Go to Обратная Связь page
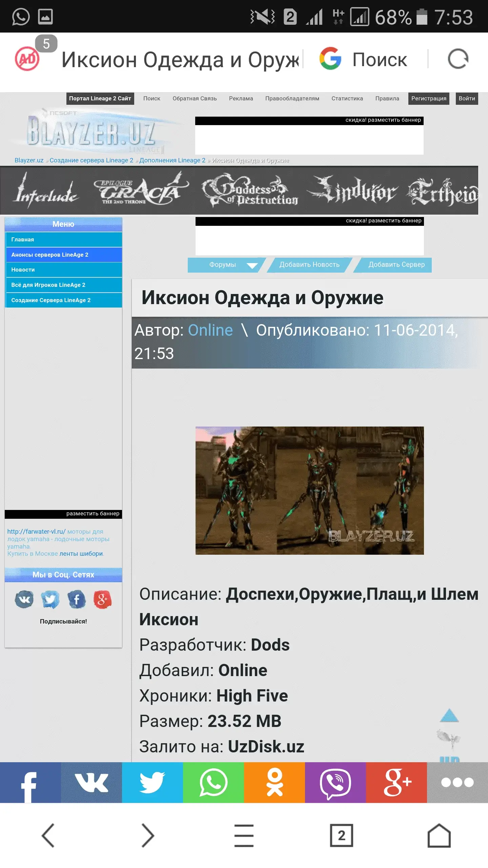The width and height of the screenshot is (488, 868). [195, 99]
